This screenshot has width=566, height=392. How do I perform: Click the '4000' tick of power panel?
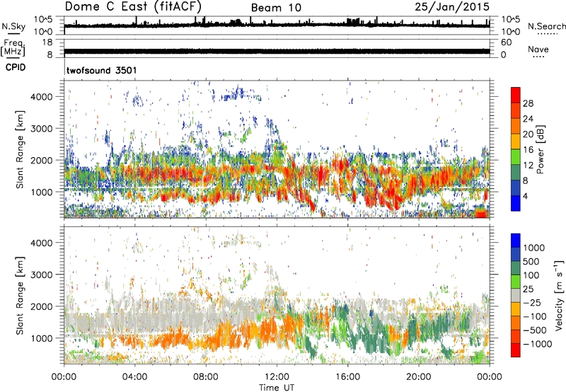[42, 97]
